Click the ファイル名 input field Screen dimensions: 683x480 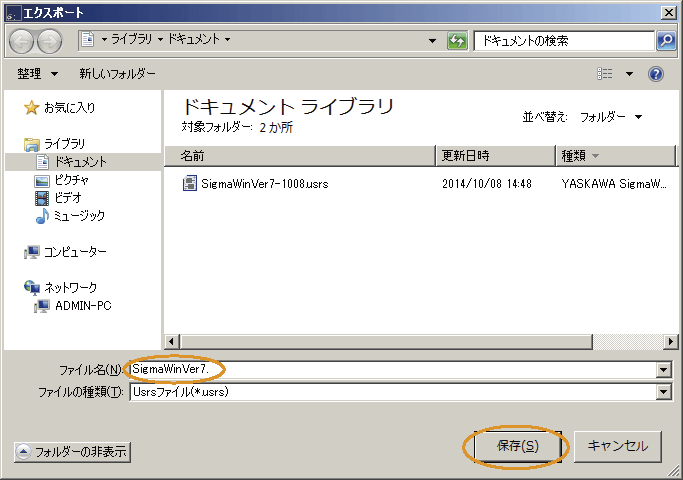(x=393, y=369)
